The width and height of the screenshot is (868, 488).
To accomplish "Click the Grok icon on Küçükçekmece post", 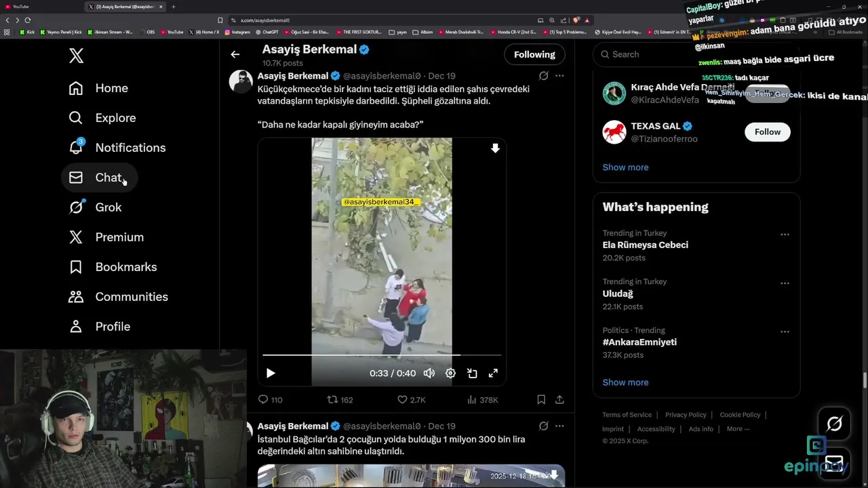I will pyautogui.click(x=544, y=76).
